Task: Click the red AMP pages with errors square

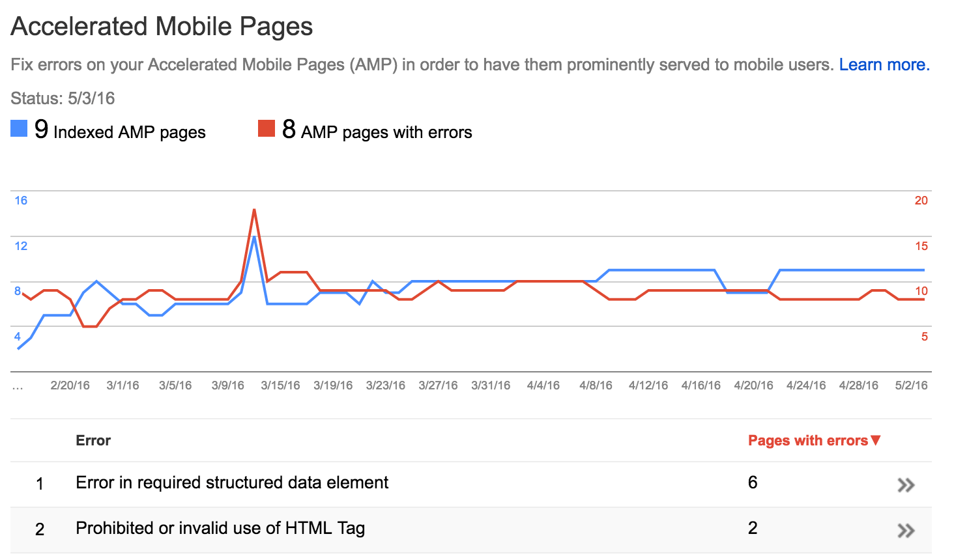Action: point(266,124)
